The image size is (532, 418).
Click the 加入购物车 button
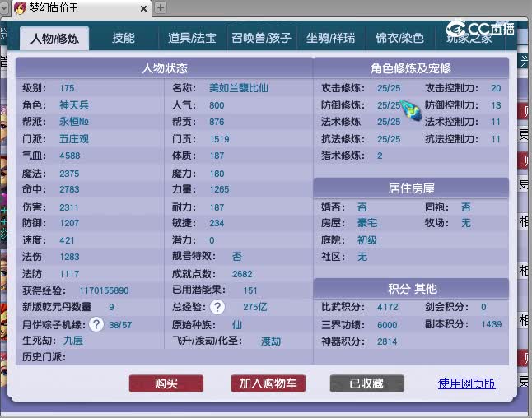click(268, 383)
